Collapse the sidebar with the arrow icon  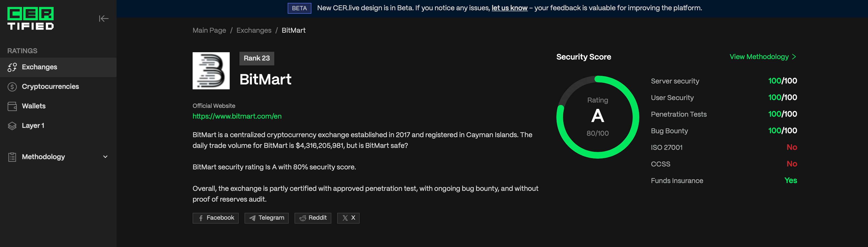pyautogui.click(x=103, y=19)
